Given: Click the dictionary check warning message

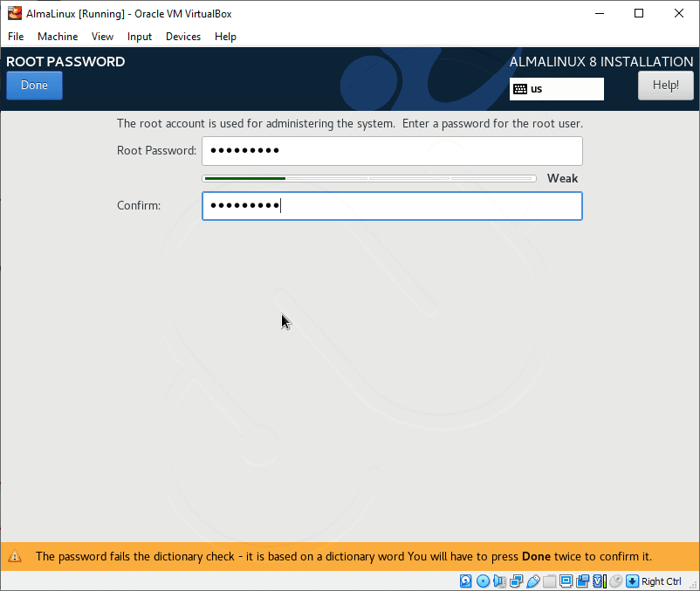Looking at the screenshot, I should (x=344, y=556).
